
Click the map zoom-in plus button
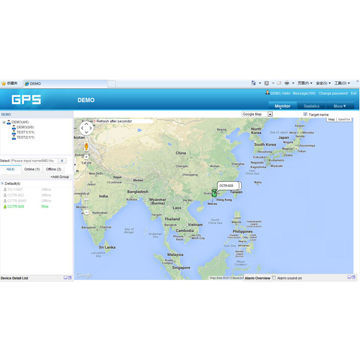[86, 156]
